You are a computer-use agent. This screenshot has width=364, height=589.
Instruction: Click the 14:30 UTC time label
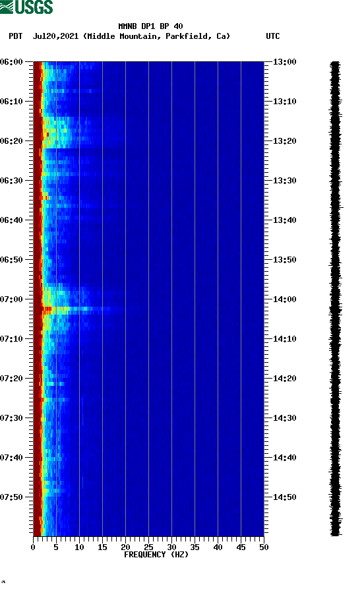[285, 418]
